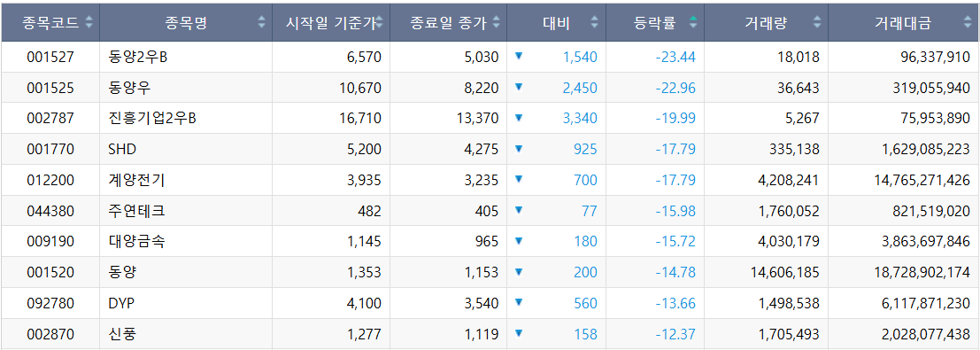Image resolution: width=980 pixels, height=350 pixels.
Task: Click the 등락률 column header label
Action: point(655,23)
